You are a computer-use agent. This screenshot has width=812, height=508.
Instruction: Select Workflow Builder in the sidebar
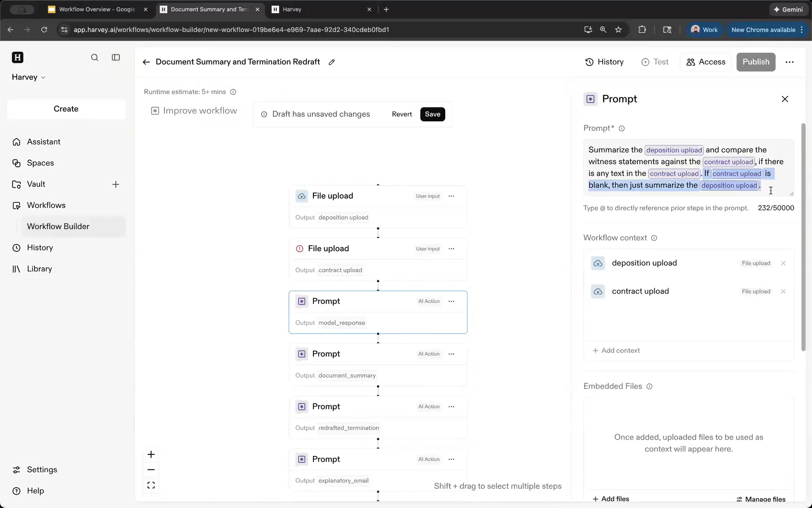pyautogui.click(x=58, y=226)
